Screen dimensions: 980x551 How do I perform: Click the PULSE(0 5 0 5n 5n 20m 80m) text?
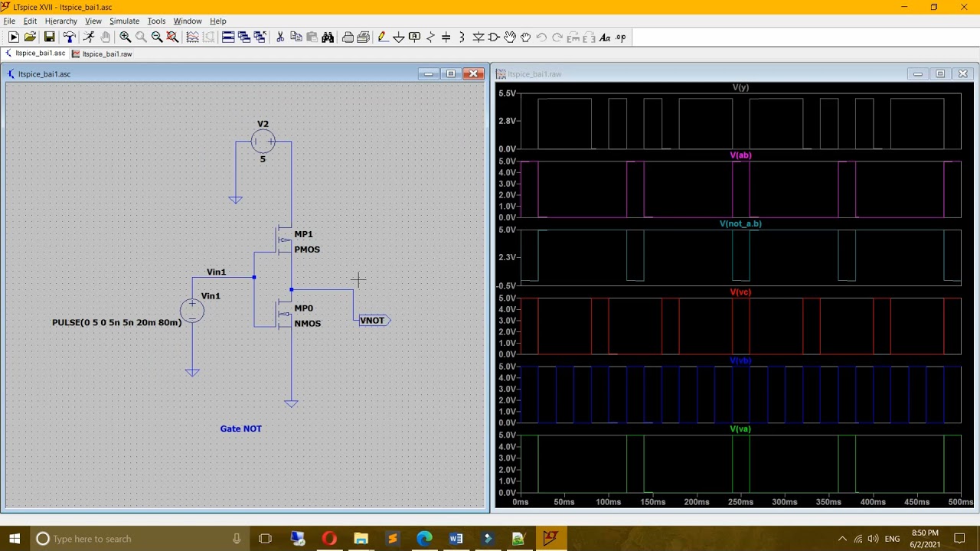click(117, 323)
